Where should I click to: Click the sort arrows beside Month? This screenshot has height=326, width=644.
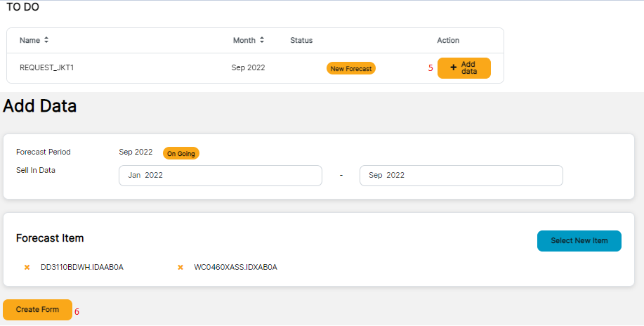point(262,40)
